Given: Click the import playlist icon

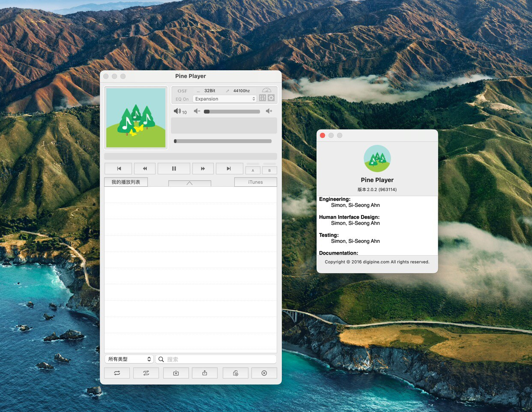Looking at the screenshot, I should (x=176, y=373).
